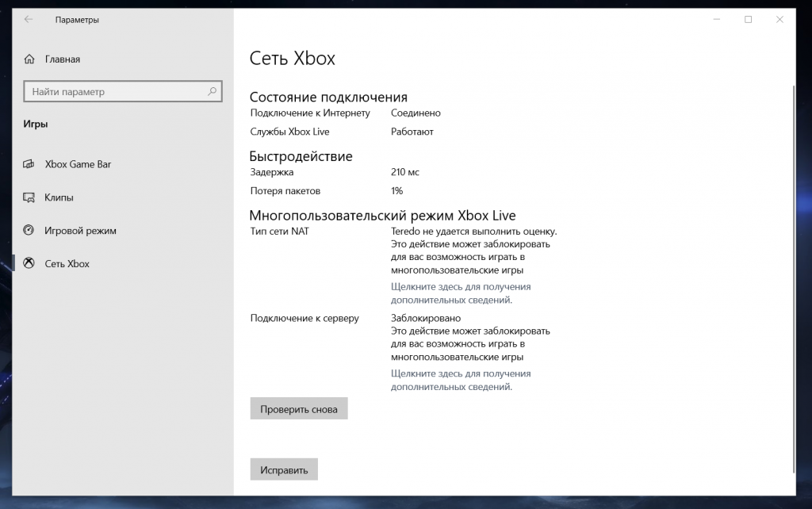Image resolution: width=812 pixels, height=509 pixels.
Task: Focus the Найти параметр search field
Action: pyautogui.click(x=123, y=91)
